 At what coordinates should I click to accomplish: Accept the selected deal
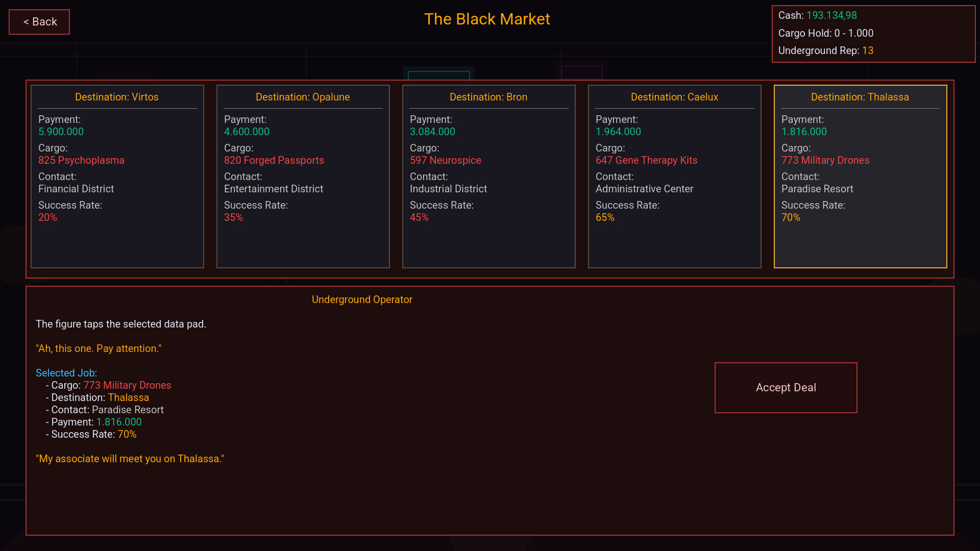coord(786,388)
